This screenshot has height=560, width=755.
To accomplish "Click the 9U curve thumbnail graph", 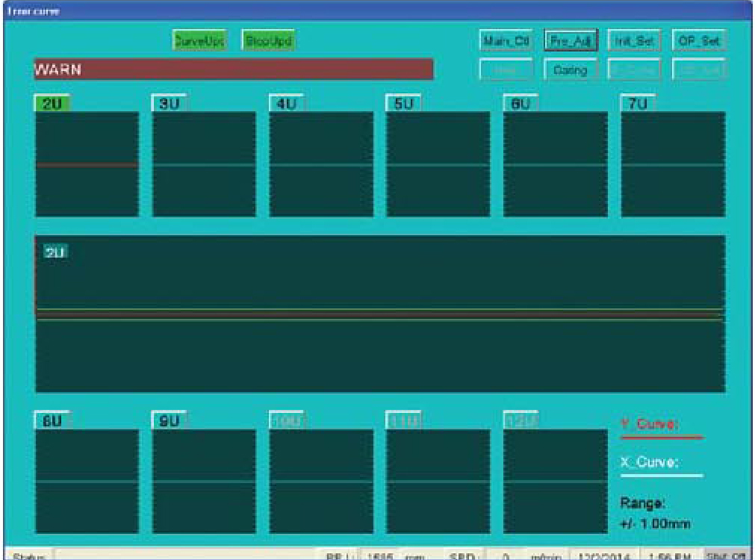I will tap(204, 482).
